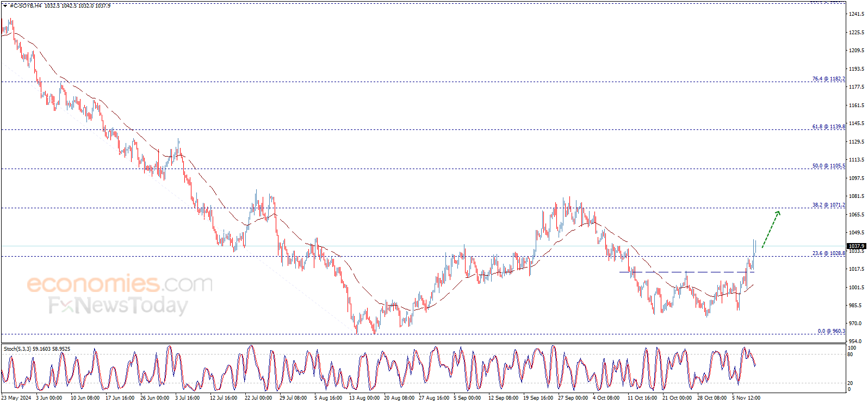Click the 28 Oct 08:00 date label

712,398
